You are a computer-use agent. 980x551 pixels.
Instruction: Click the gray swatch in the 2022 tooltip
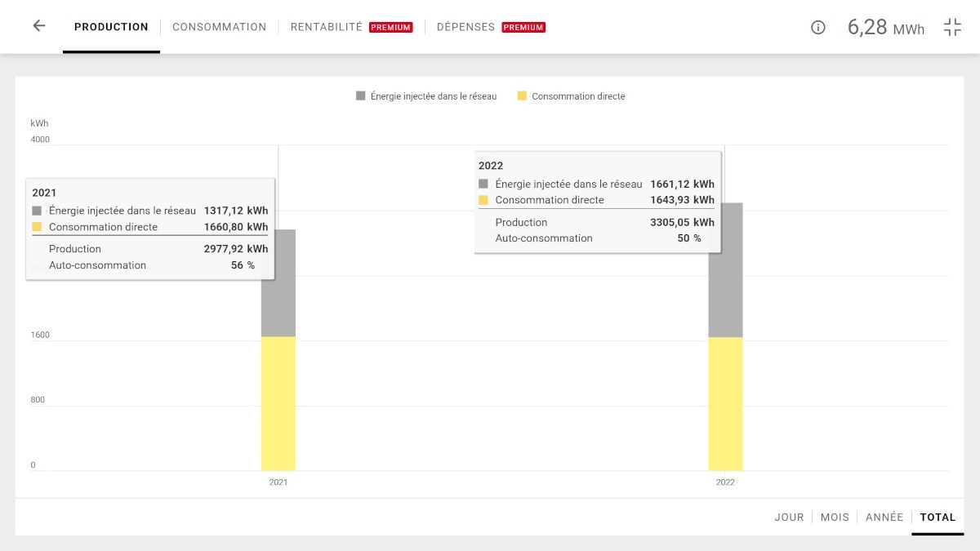pos(483,184)
